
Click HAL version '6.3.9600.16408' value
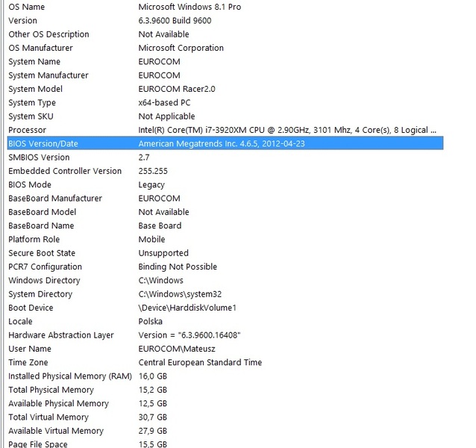[x=190, y=335]
